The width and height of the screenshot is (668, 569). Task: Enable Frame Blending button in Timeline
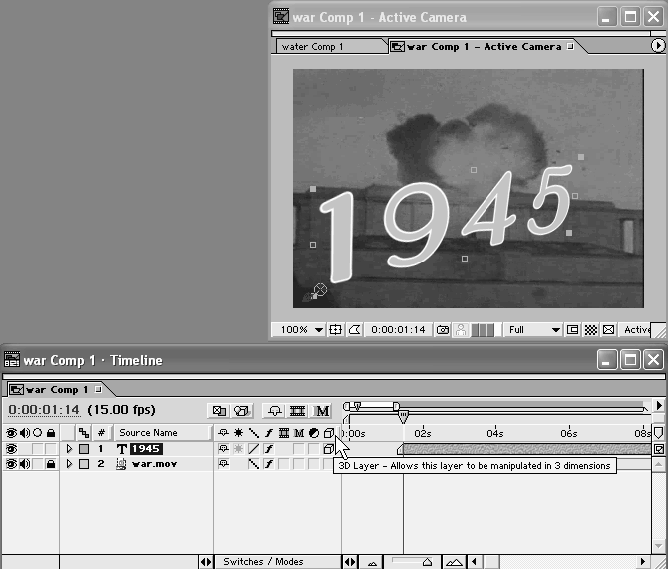(297, 410)
